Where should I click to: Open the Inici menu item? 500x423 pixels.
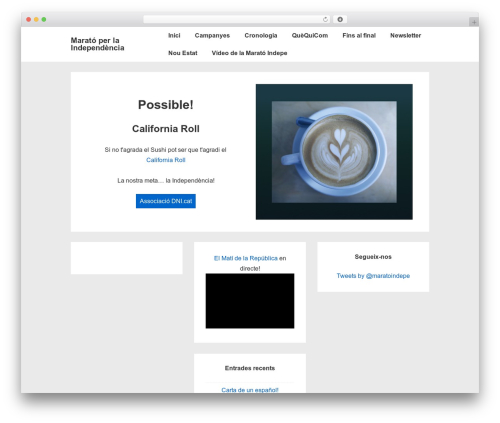pyautogui.click(x=174, y=35)
